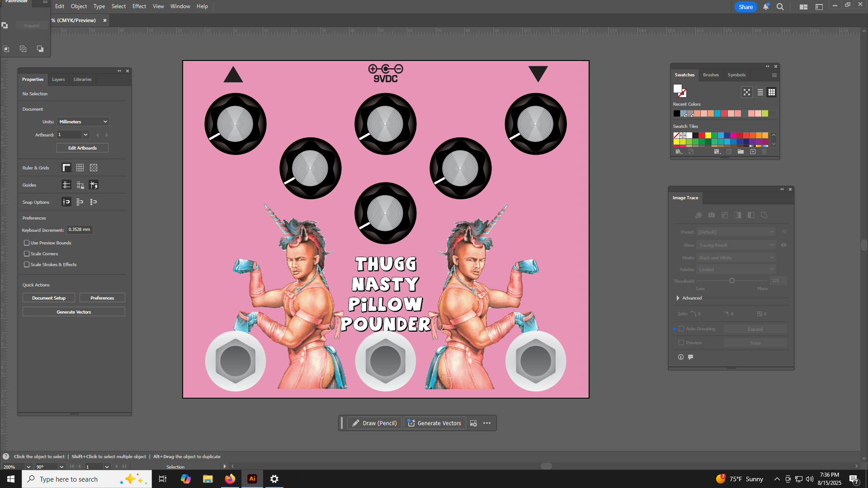Screen dimensions: 868x488
Task: Open the Object menu
Action: coord(79,6)
